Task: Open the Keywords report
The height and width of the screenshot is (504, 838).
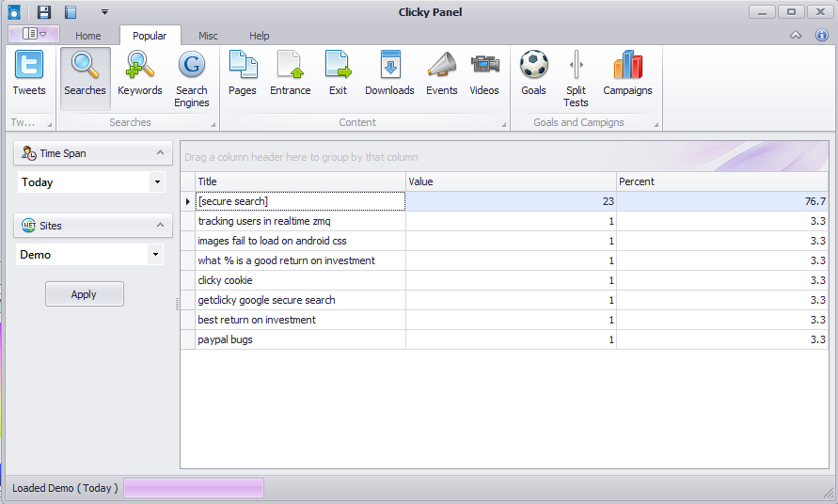Action: (x=139, y=73)
